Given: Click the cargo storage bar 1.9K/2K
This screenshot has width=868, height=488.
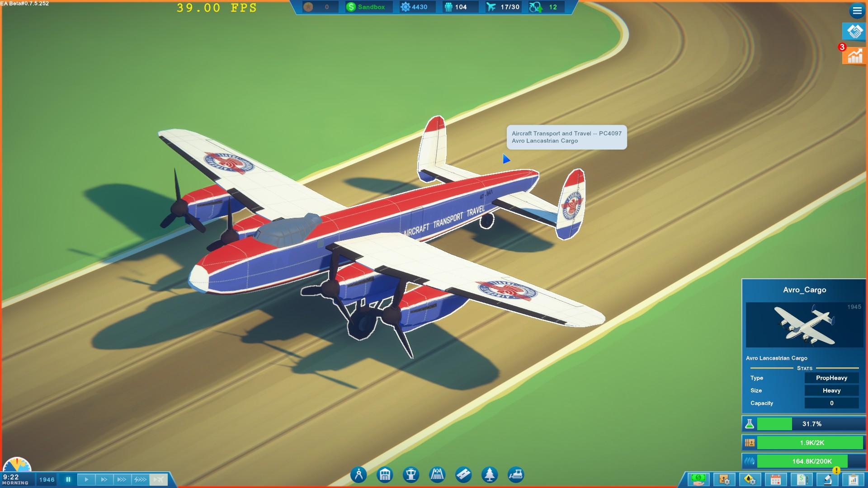Looking at the screenshot, I should [811, 443].
